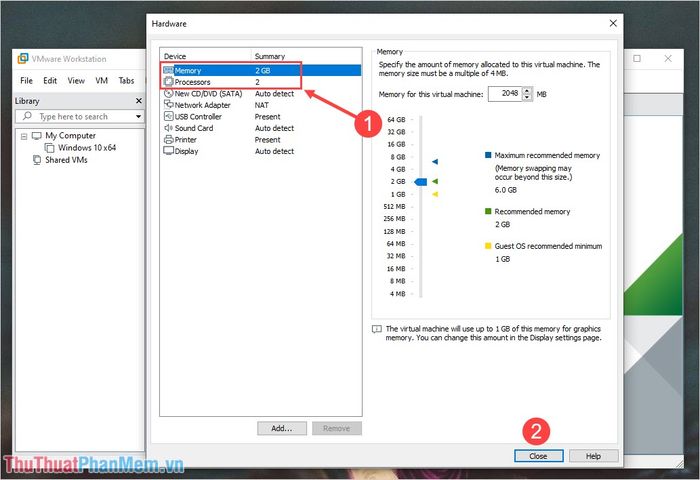
Task: Click the Close button in Hardware dialog
Action: pos(538,456)
